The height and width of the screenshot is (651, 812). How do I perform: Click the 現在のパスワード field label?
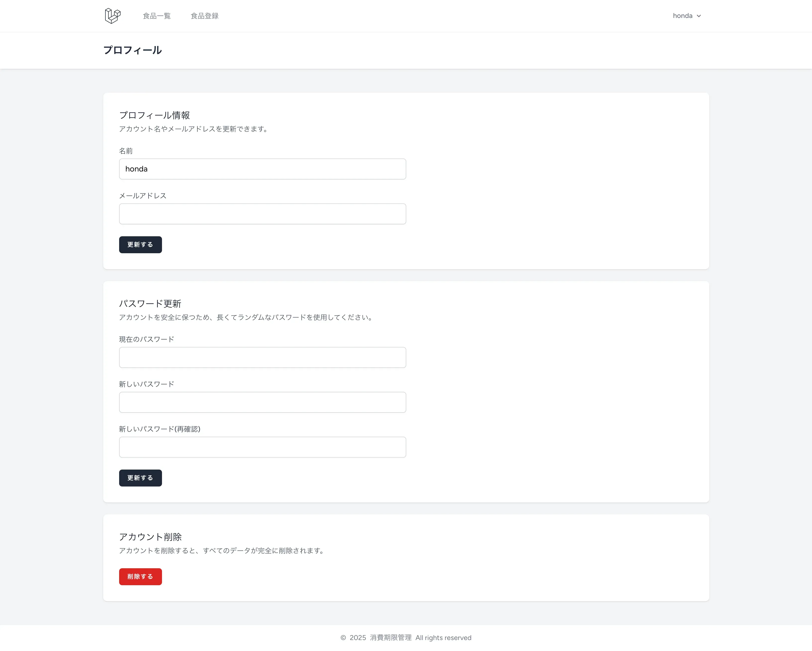tap(146, 339)
